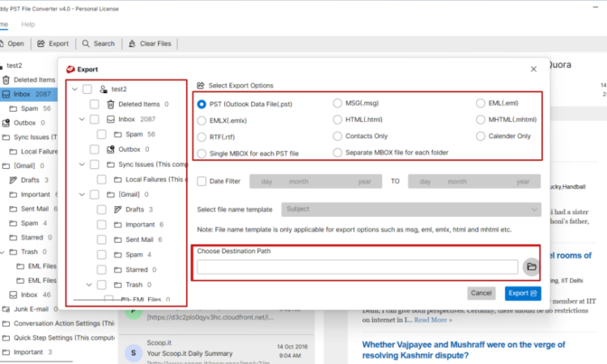The image size is (607, 364).
Task: Select the MSG(.msg) export option
Action: (337, 104)
